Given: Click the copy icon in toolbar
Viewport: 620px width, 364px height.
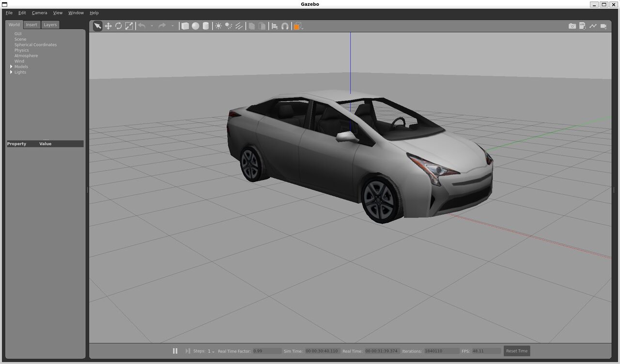Looking at the screenshot, I should (252, 26).
